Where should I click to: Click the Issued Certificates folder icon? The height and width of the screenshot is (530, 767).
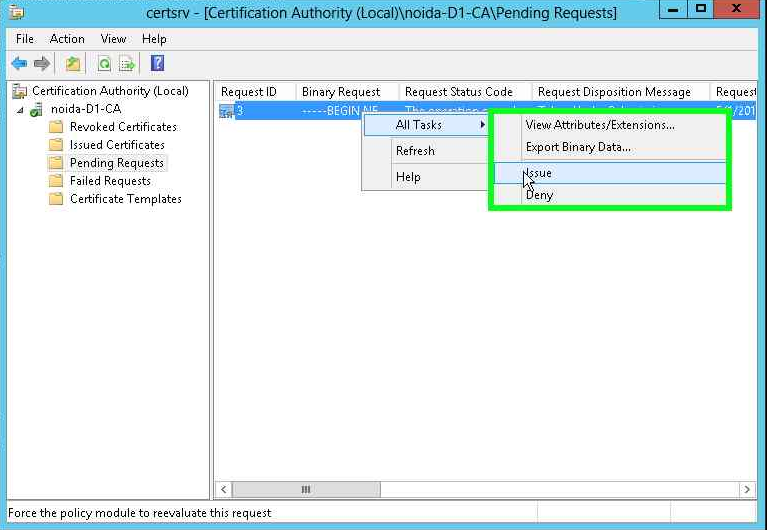pos(56,145)
